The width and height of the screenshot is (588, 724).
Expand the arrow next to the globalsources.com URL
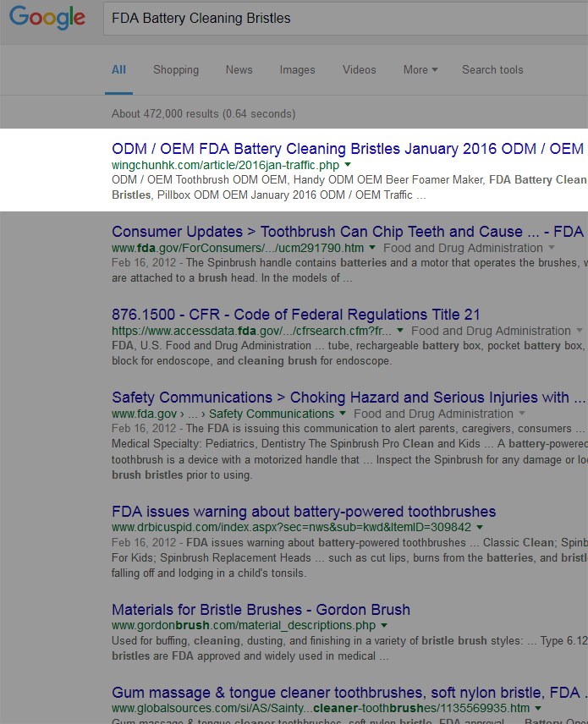(538, 708)
